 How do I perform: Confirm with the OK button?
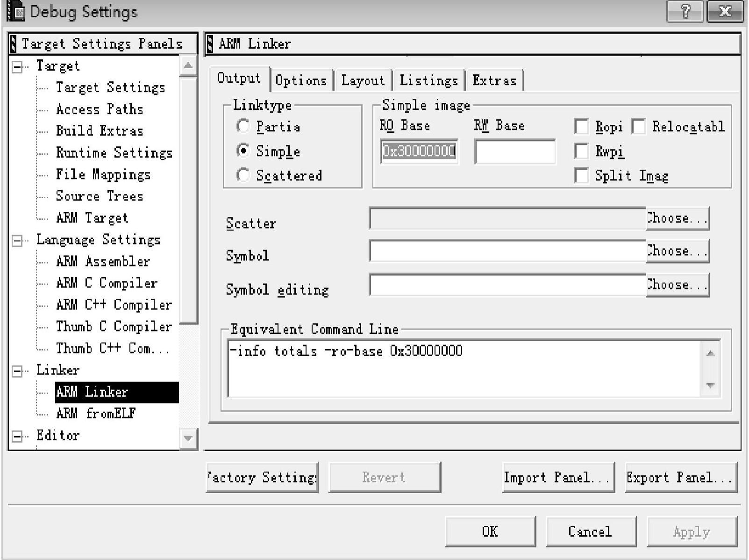pyautogui.click(x=490, y=531)
